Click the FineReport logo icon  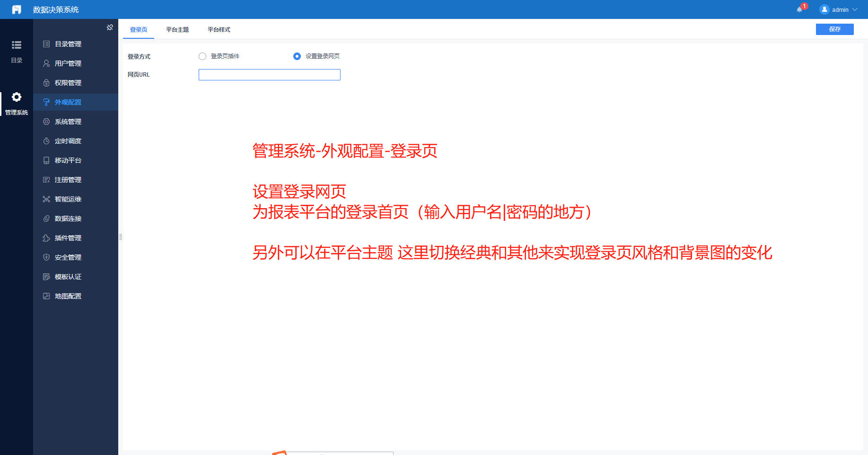(x=17, y=9)
